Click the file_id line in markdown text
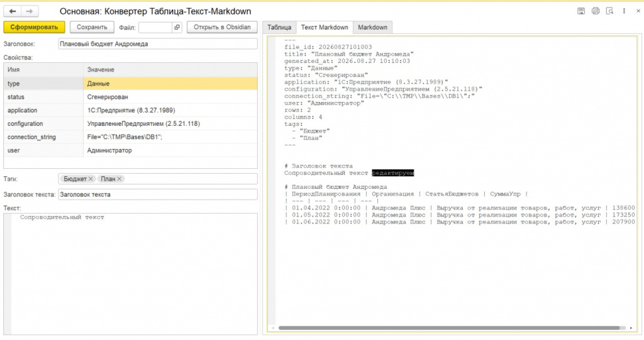Viewport: 644px width, 340px height. pos(328,47)
